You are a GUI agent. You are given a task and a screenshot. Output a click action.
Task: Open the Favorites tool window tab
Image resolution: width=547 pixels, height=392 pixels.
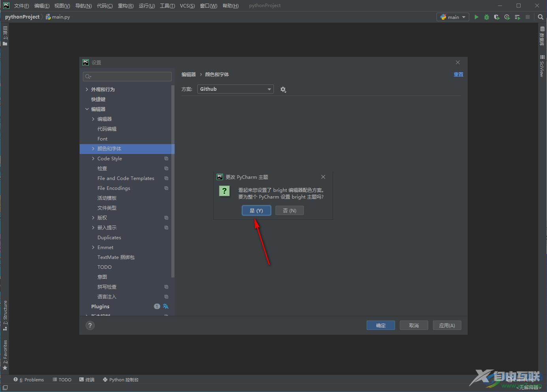5,355
